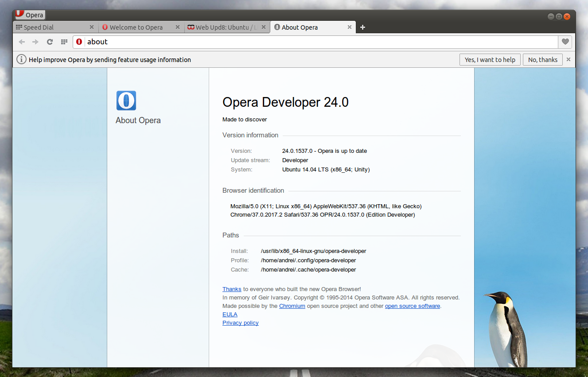This screenshot has height=377, width=588.
Task: Click the 'Made to discover' tagline
Action: [245, 120]
